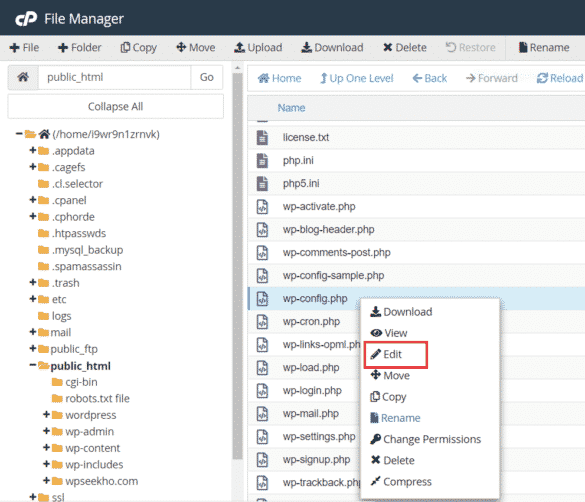The height and width of the screenshot is (502, 585).
Task: Select the wpseekho.com folder
Action: point(95,481)
